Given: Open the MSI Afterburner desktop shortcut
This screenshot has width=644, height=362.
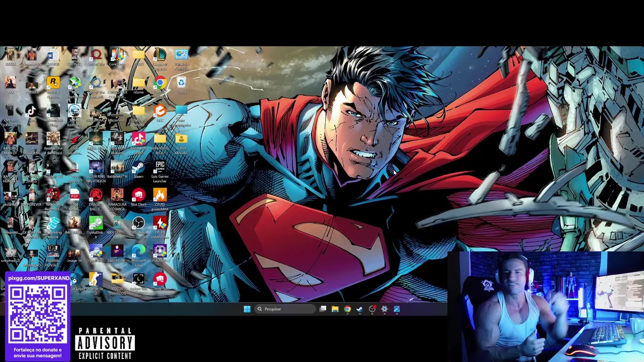Looking at the screenshot, I should click(x=74, y=87).
